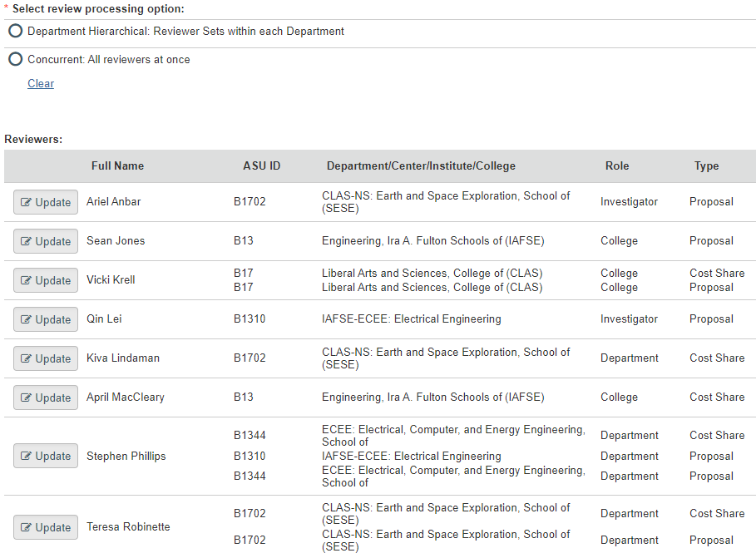Click Update button for Sean Jones
Viewport: 756px width, 553px height.
(x=46, y=241)
